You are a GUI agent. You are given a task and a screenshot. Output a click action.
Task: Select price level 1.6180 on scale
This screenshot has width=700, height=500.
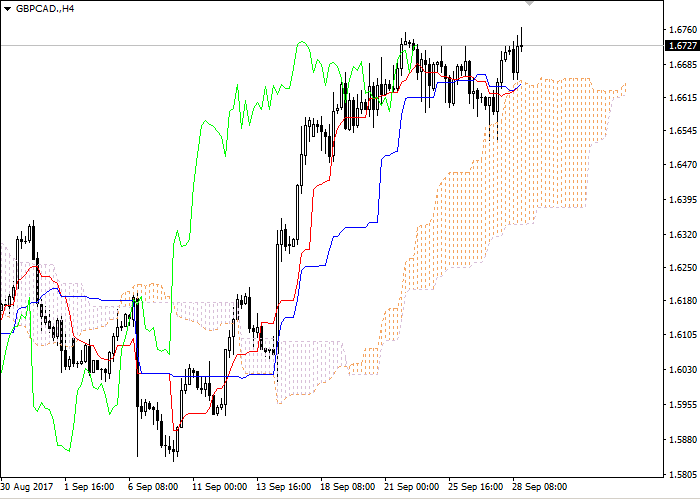pyautogui.click(x=683, y=300)
